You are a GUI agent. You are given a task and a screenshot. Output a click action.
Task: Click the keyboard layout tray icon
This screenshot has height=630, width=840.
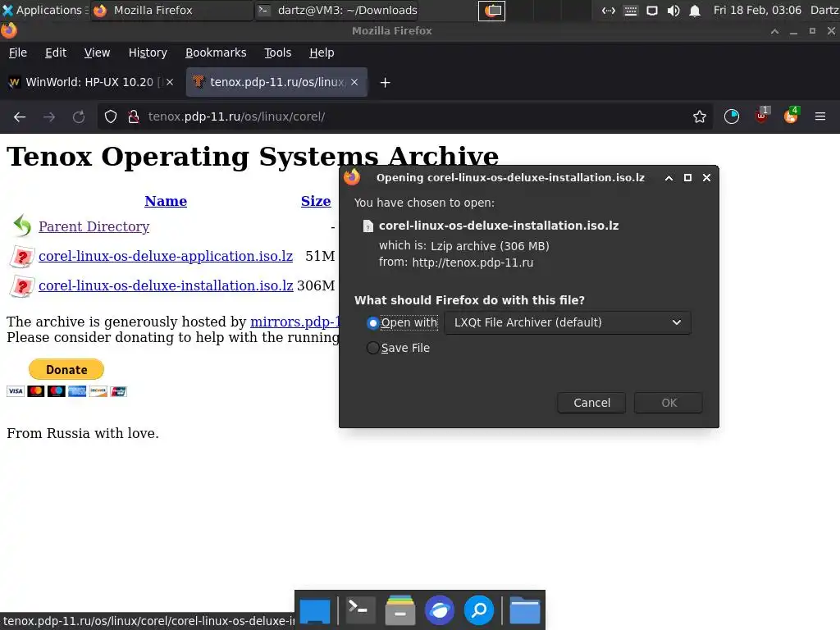click(631, 10)
